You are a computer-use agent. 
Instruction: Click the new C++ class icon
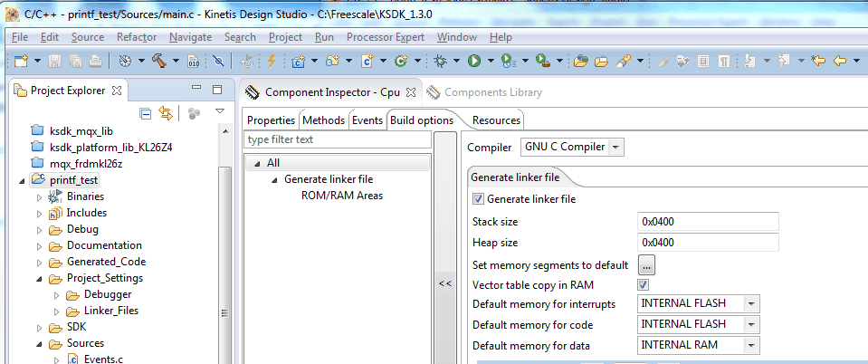tap(401, 61)
